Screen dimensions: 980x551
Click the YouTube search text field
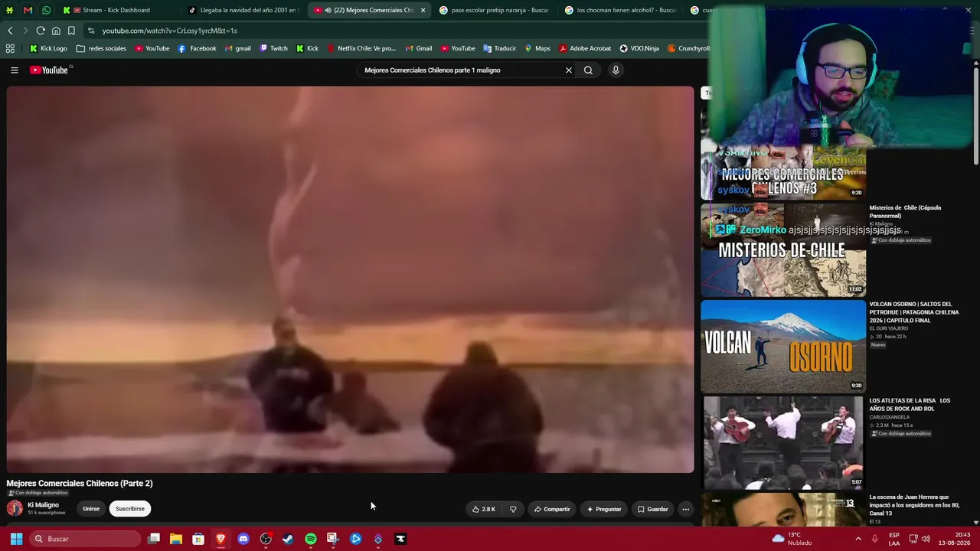(x=459, y=70)
